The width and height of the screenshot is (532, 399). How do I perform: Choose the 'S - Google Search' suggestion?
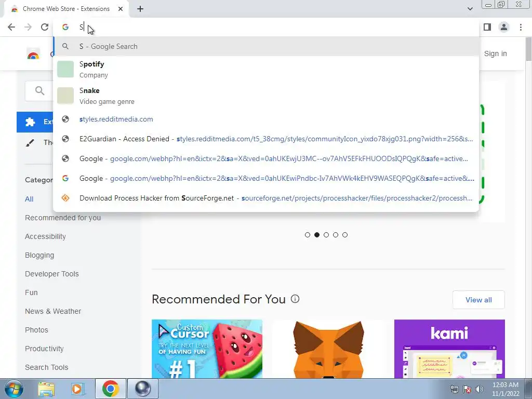tap(267, 46)
